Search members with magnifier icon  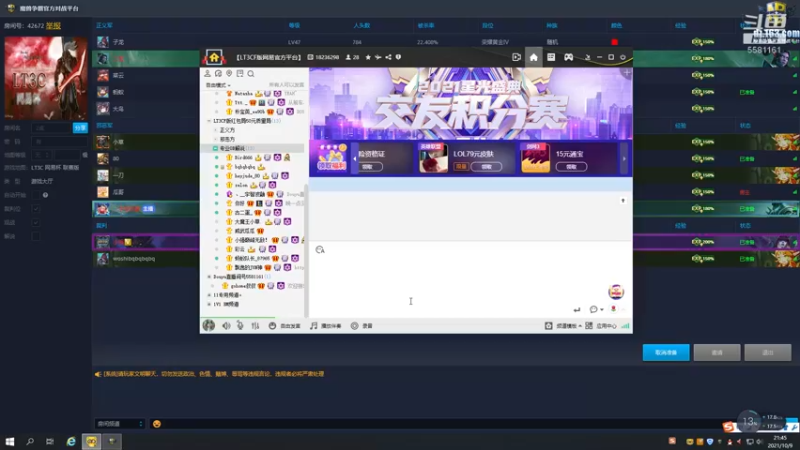pos(251,74)
